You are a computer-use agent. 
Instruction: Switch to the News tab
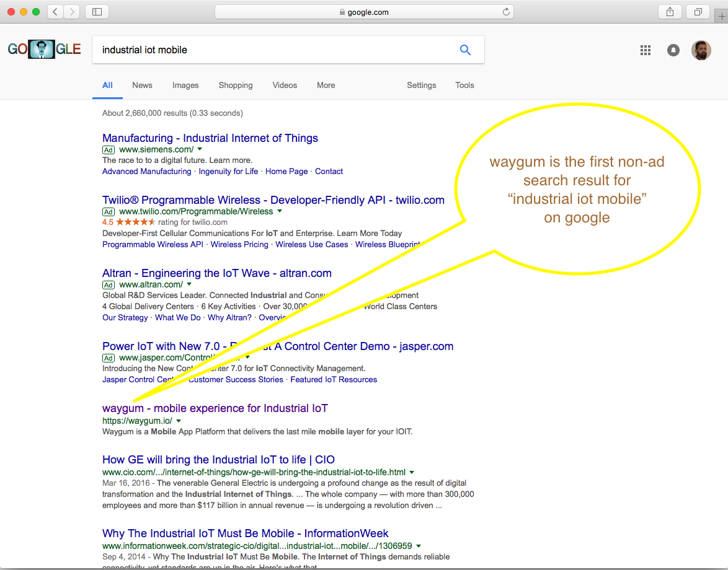pos(142,85)
